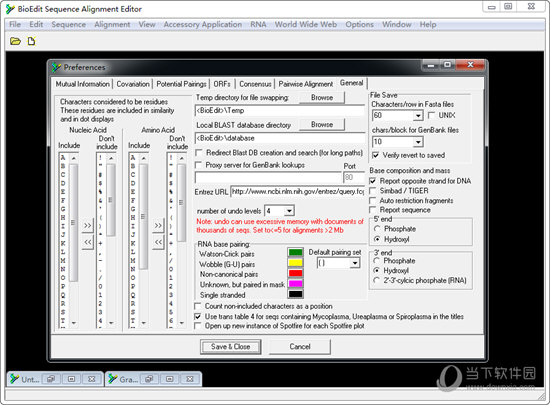Screen dimensions: 550x405
Task: Open file using the folder toolbar icon
Action: click(x=15, y=41)
